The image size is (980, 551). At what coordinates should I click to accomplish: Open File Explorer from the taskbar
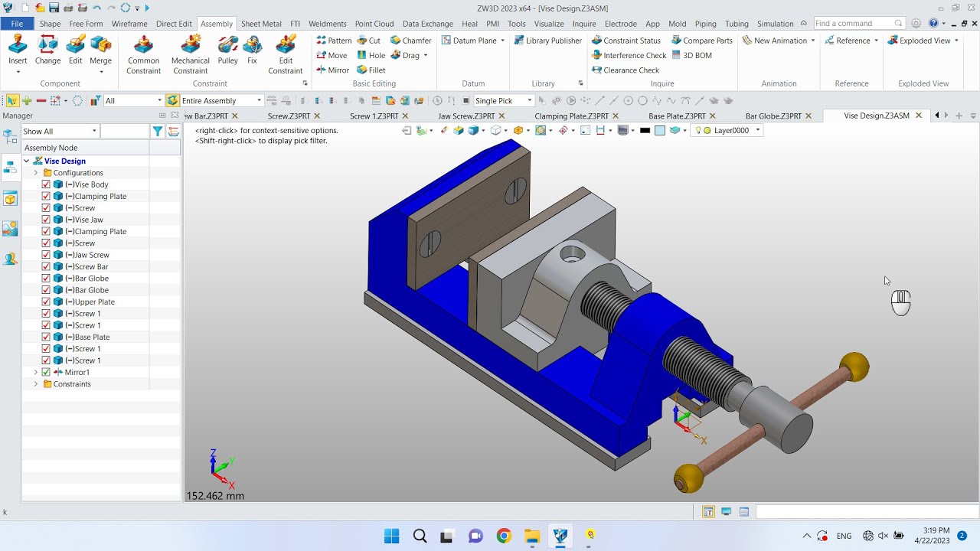[x=531, y=536]
